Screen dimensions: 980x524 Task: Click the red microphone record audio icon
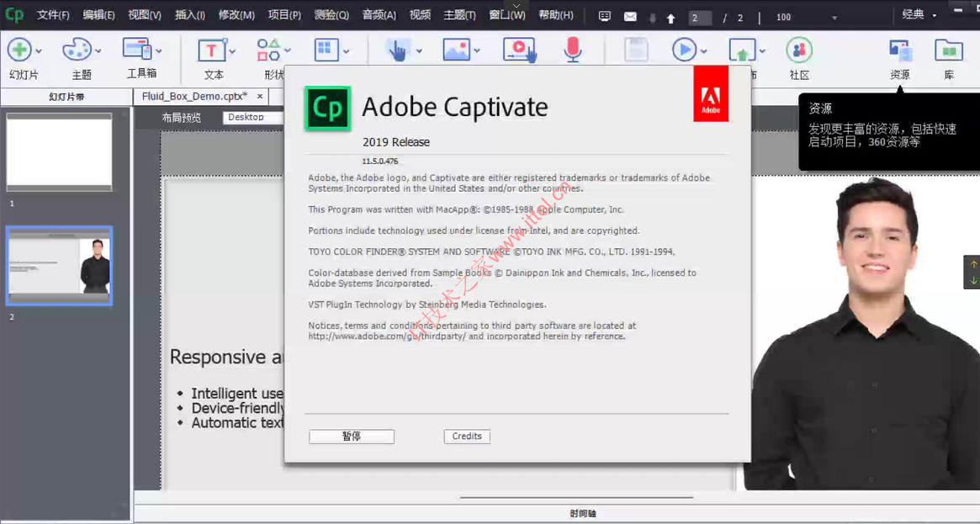573,50
